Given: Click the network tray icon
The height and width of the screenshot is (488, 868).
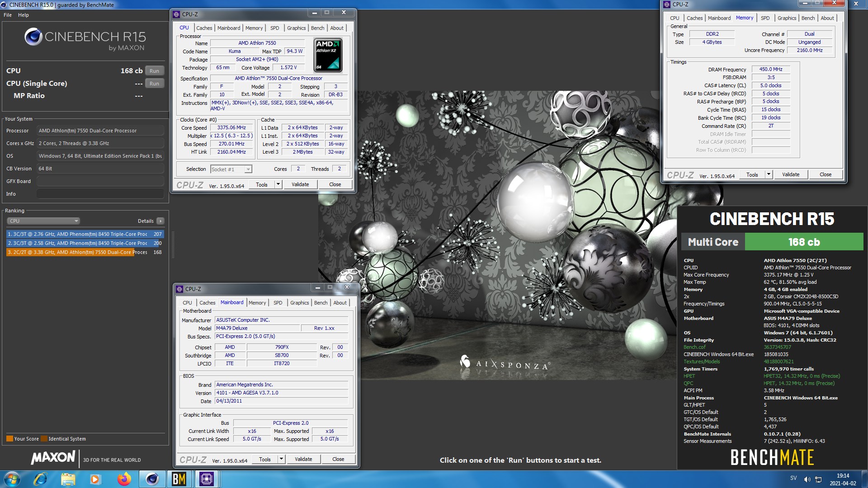Looking at the screenshot, I should click(x=818, y=479).
